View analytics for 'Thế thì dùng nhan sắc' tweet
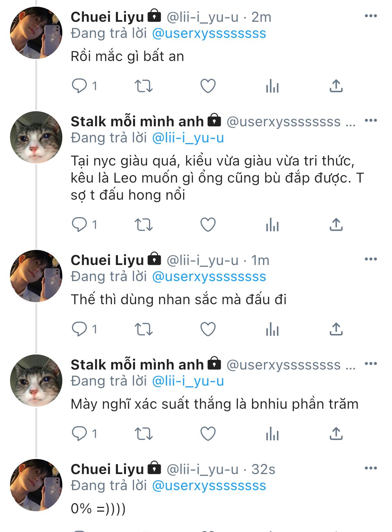Image resolution: width=392 pixels, height=532 pixels. coord(272,329)
